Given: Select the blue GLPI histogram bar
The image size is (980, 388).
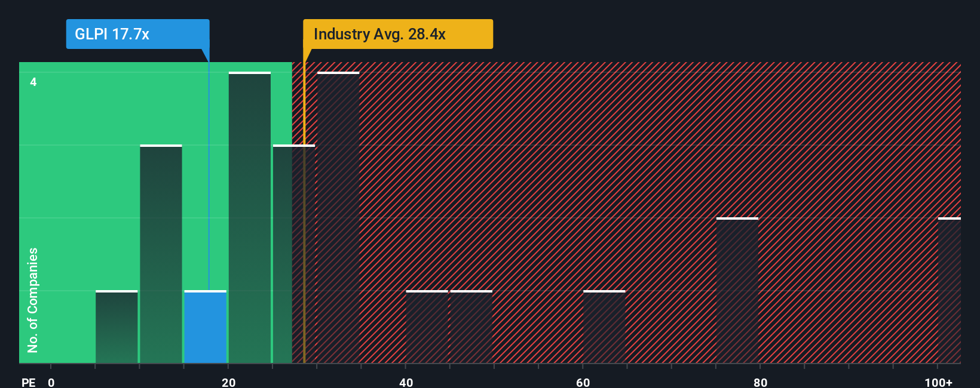Looking at the screenshot, I should tap(206, 327).
